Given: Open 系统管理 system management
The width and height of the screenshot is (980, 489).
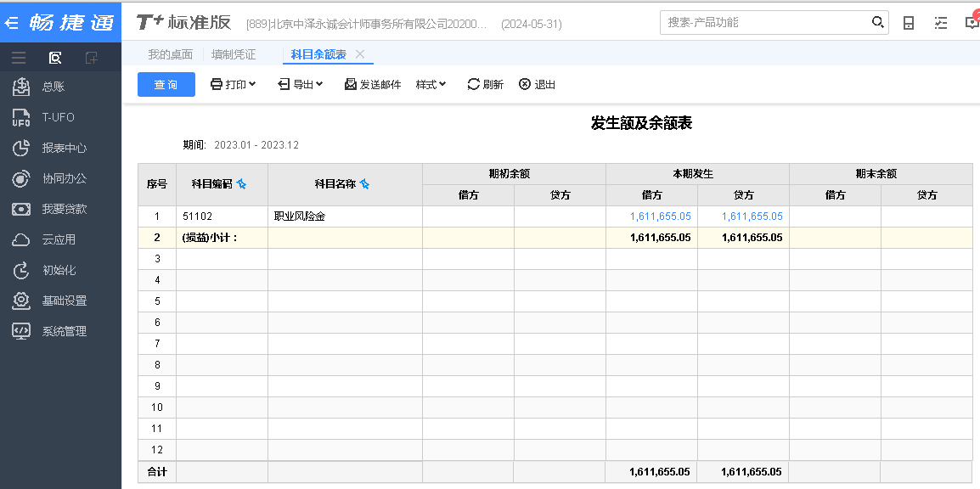Looking at the screenshot, I should coord(64,331).
